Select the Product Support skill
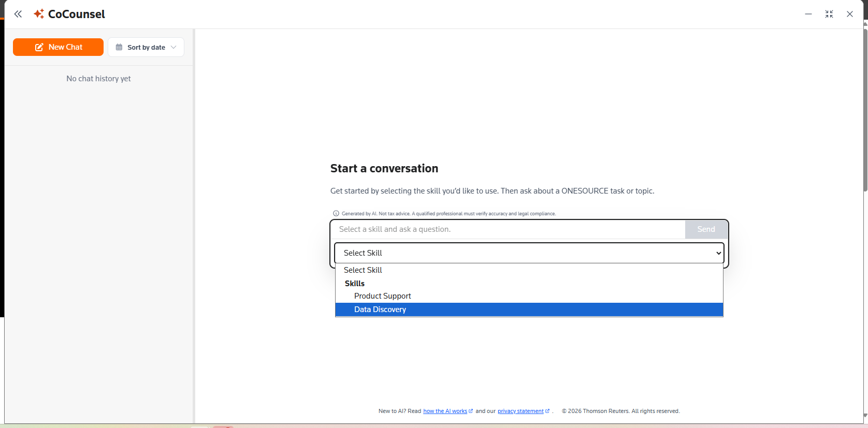The width and height of the screenshot is (868, 428). [529, 296]
